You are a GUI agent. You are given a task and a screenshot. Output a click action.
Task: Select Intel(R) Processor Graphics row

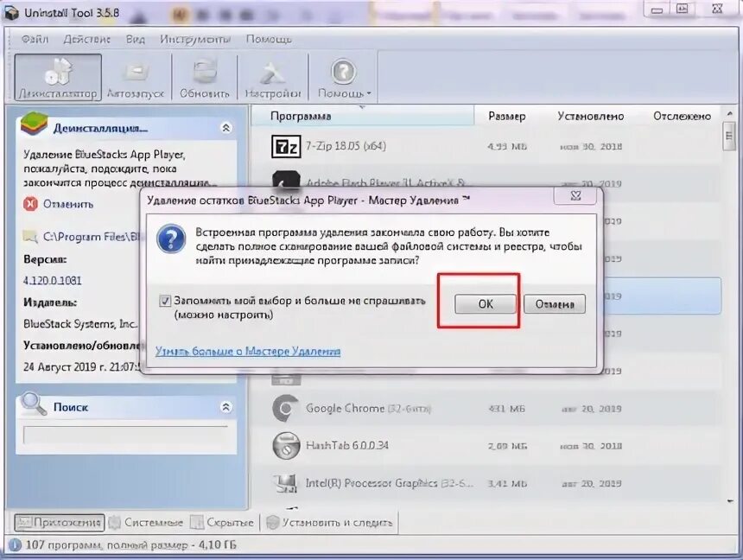coord(486,483)
